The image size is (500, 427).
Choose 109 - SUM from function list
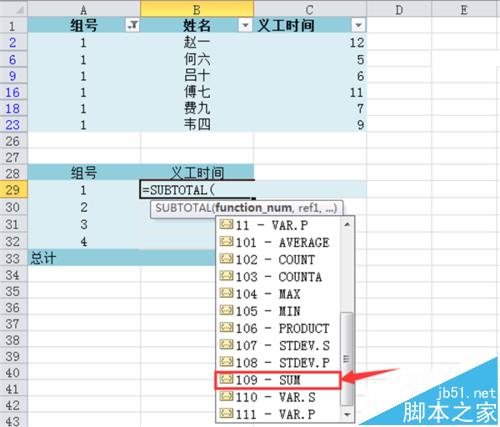(278, 380)
